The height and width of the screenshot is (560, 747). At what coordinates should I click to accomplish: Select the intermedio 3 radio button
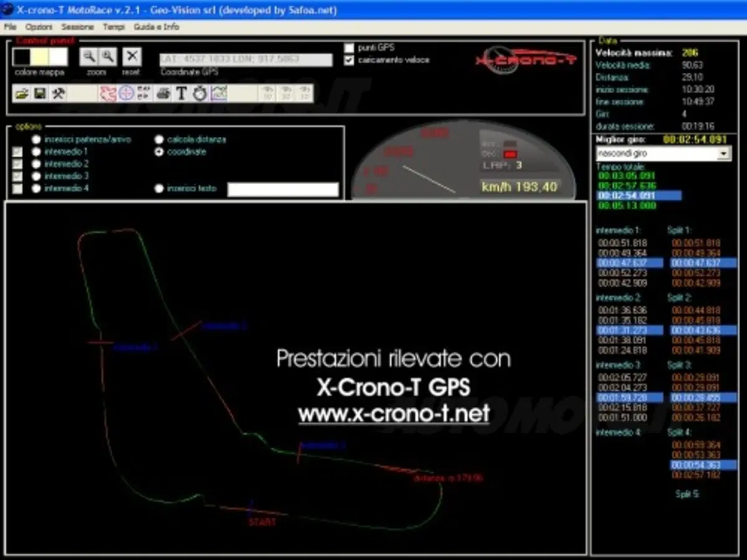click(x=37, y=176)
